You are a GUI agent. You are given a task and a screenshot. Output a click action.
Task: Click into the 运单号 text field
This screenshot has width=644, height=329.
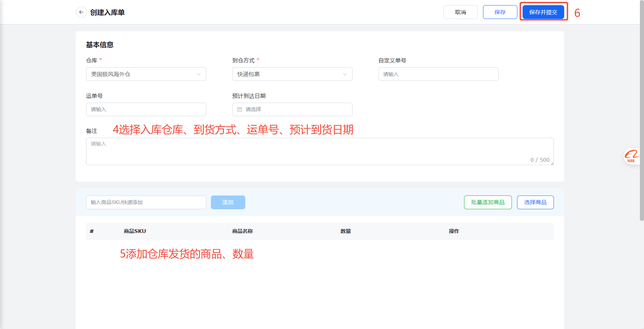(146, 109)
